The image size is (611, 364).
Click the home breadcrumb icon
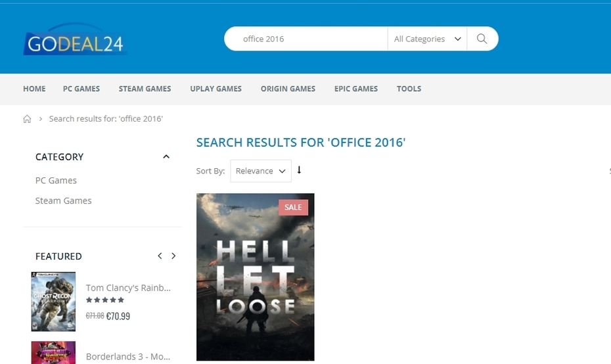[x=27, y=119]
